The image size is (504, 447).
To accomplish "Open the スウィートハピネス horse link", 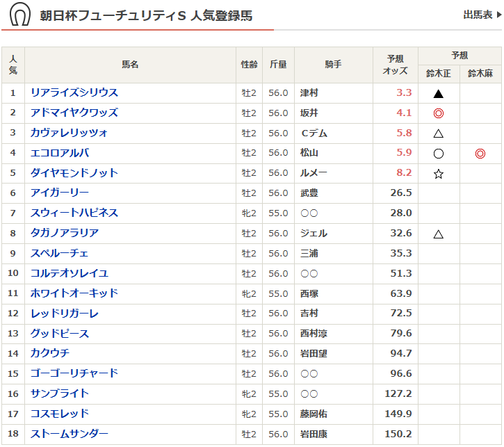I will (74, 213).
